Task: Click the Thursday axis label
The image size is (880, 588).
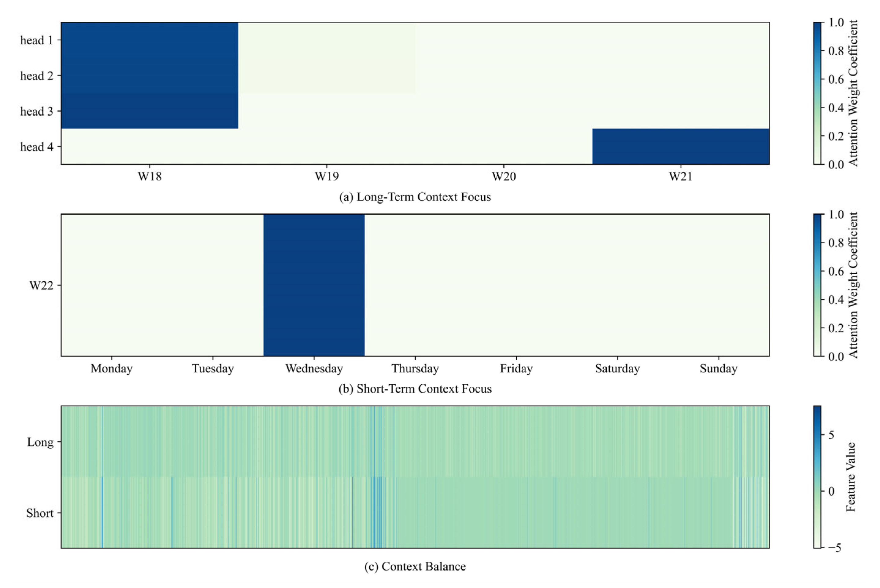Action: point(415,368)
